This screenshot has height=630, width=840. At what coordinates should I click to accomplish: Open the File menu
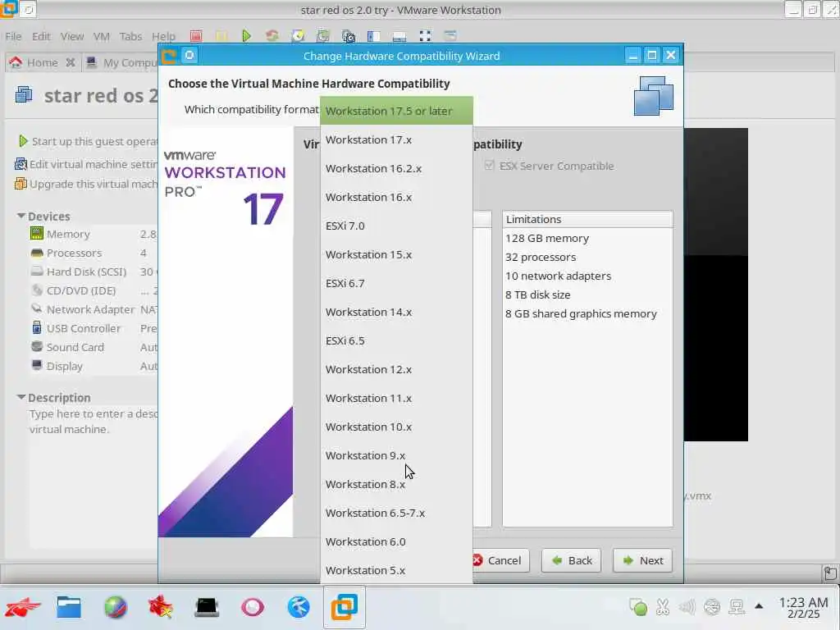coord(13,36)
